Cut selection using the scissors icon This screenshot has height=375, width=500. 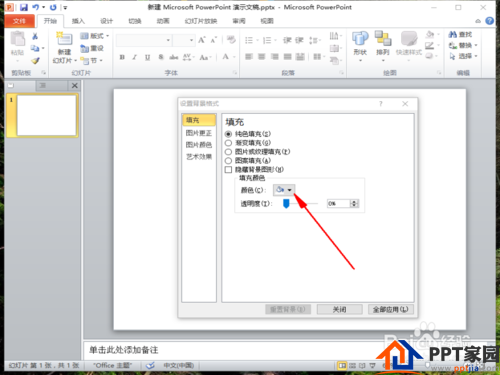(35, 36)
